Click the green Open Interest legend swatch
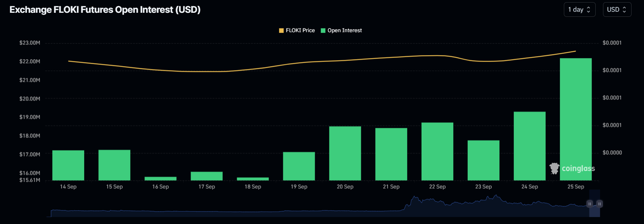 tap(323, 31)
